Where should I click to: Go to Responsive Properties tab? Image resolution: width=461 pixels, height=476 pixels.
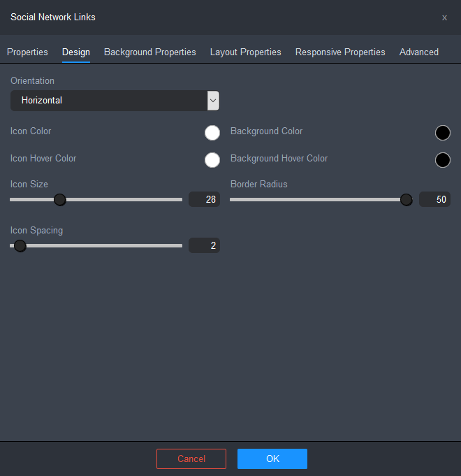tap(340, 52)
